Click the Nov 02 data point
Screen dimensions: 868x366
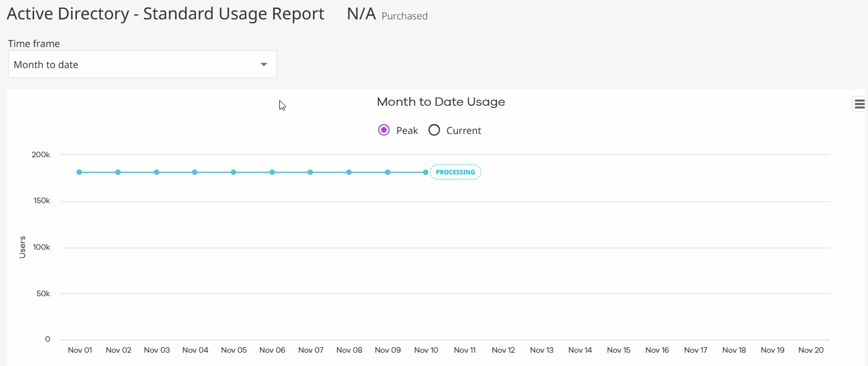[x=118, y=172]
